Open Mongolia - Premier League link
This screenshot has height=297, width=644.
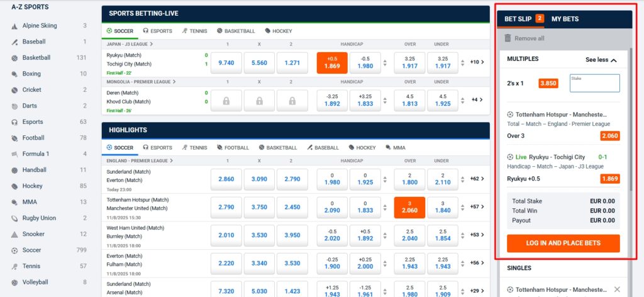(x=141, y=82)
